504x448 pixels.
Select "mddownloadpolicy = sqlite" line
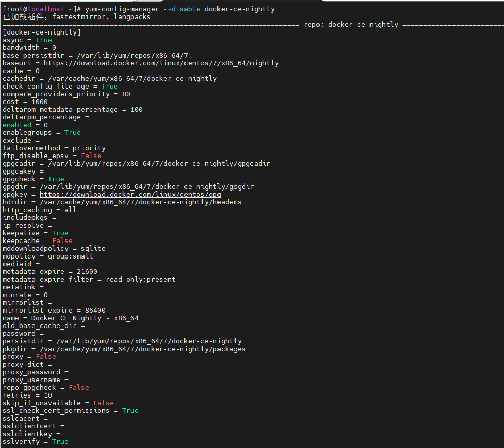coord(54,249)
